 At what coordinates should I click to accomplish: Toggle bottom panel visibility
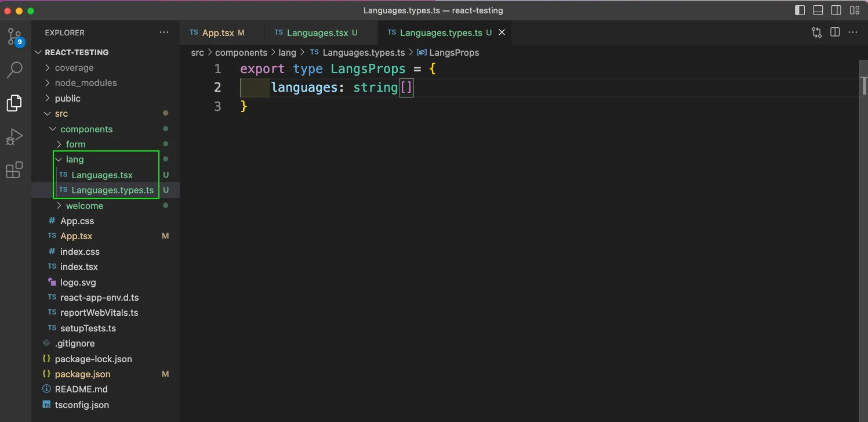818,10
